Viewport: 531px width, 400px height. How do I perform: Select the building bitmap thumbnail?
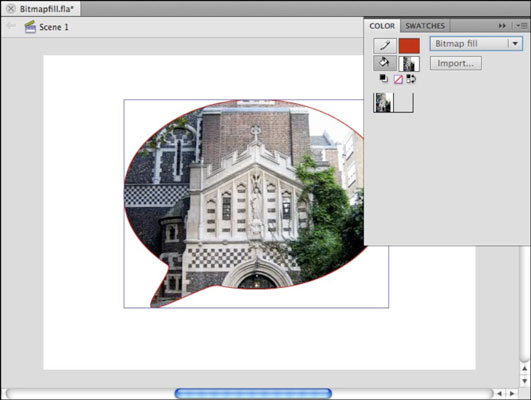(x=383, y=102)
